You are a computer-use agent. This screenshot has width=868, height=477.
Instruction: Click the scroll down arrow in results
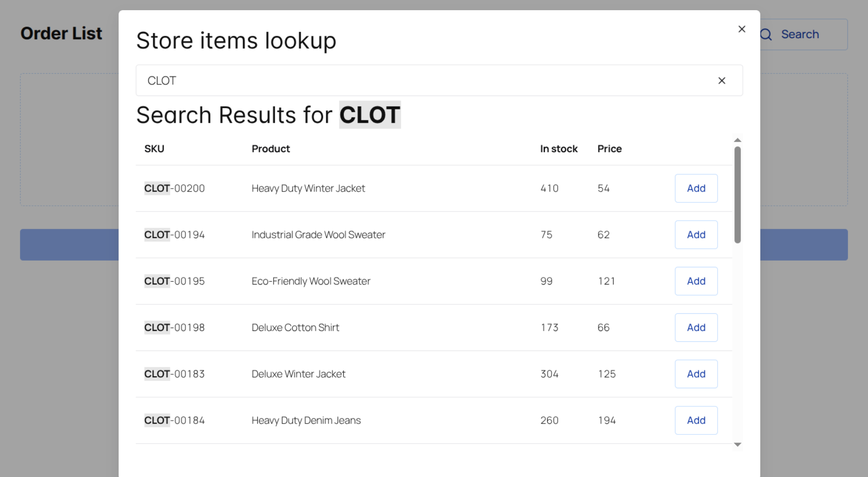[737, 445]
